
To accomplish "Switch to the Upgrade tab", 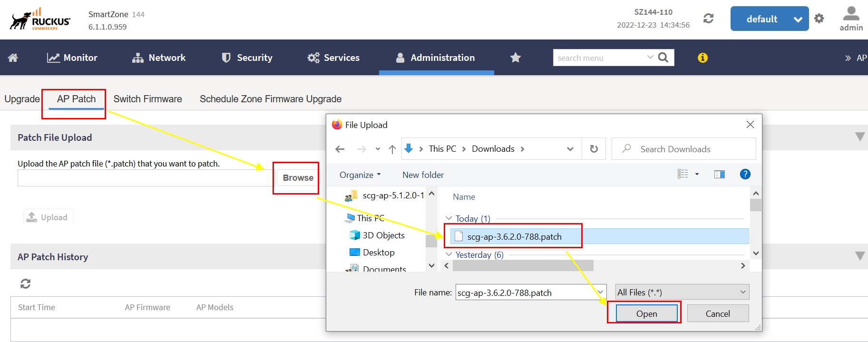I will coord(22,99).
